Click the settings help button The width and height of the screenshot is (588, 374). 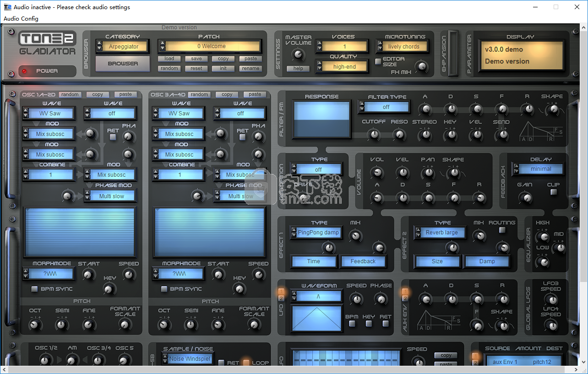[298, 69]
